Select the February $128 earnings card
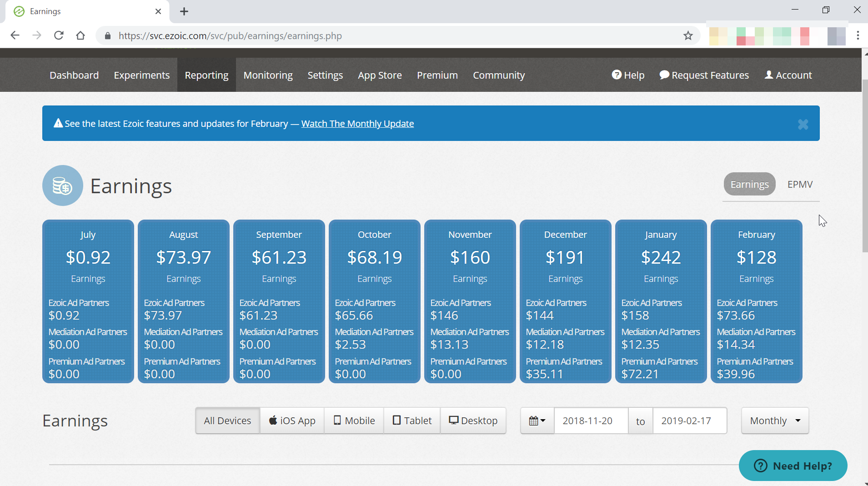The image size is (868, 486). click(757, 301)
